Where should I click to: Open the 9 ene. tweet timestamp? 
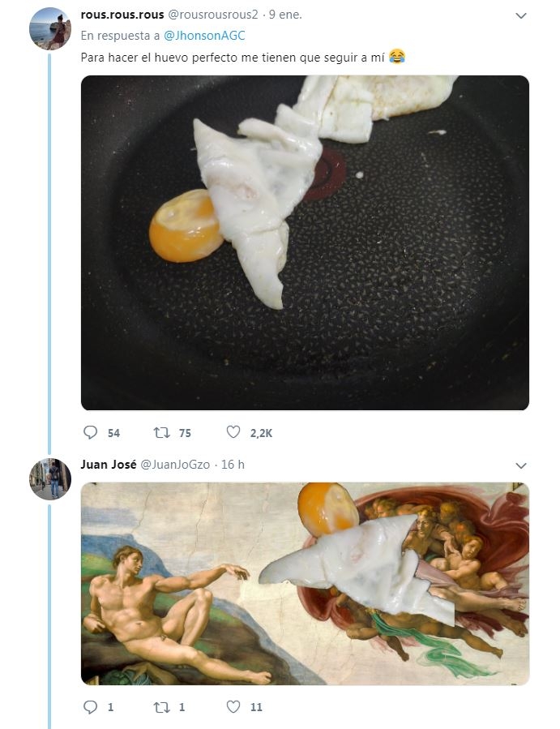point(285,15)
